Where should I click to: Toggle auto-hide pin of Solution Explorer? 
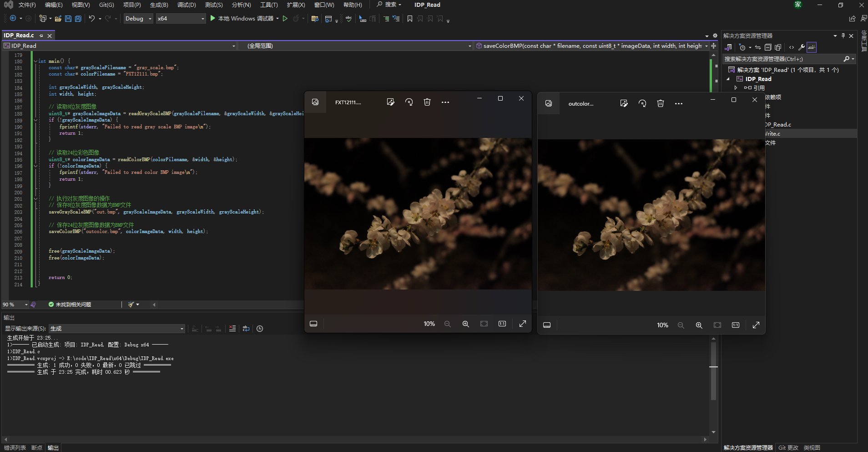pos(843,36)
